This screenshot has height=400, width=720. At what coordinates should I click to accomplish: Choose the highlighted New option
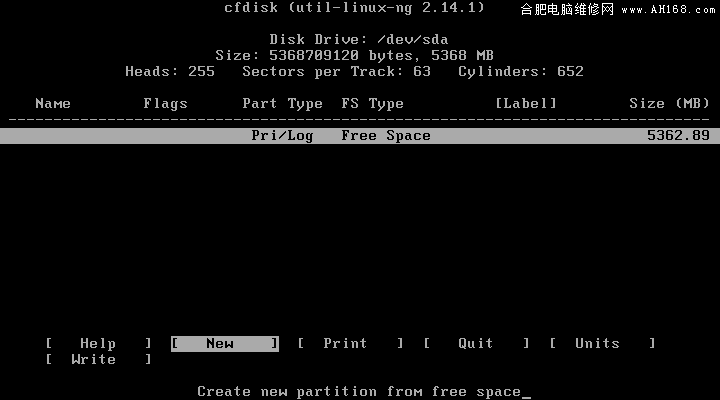coord(225,344)
